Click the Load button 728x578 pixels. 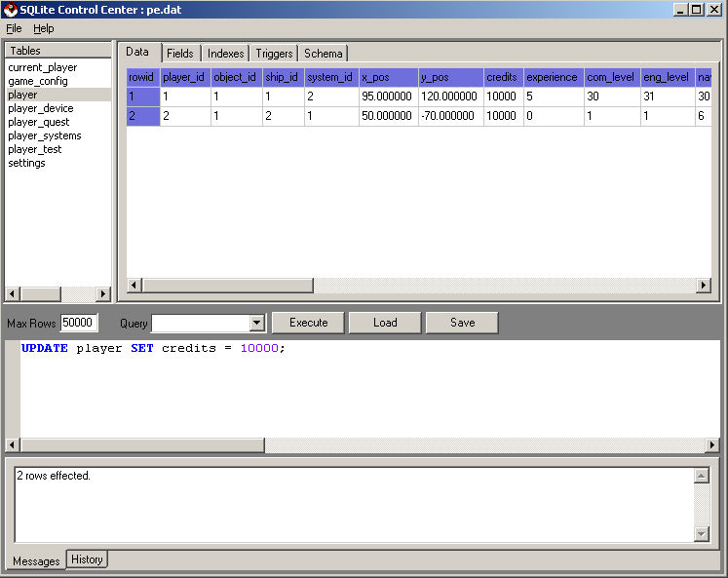pos(385,323)
